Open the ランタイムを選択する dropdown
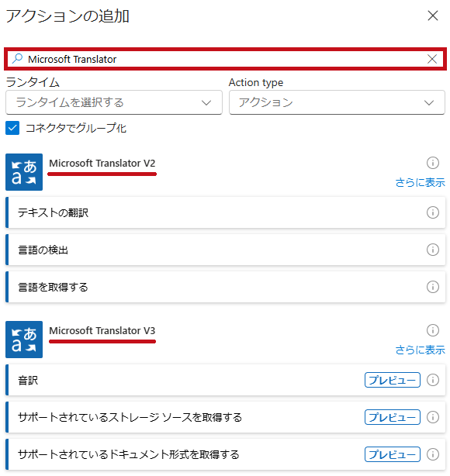 click(x=114, y=102)
